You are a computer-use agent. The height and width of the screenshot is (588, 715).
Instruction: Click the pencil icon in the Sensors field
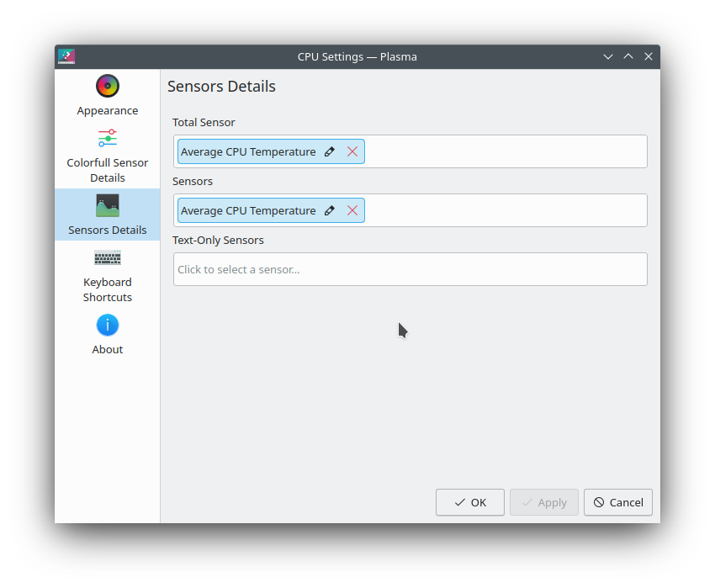pos(330,211)
